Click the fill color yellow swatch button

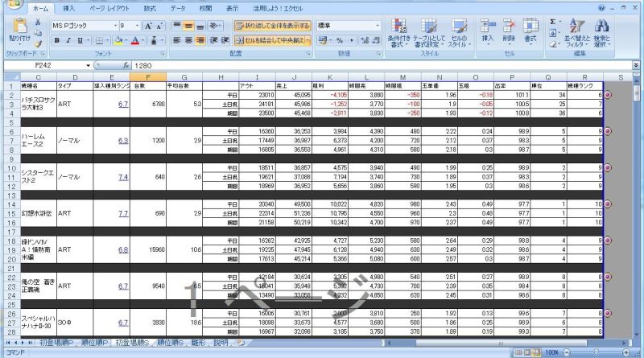pyautogui.click(x=117, y=40)
